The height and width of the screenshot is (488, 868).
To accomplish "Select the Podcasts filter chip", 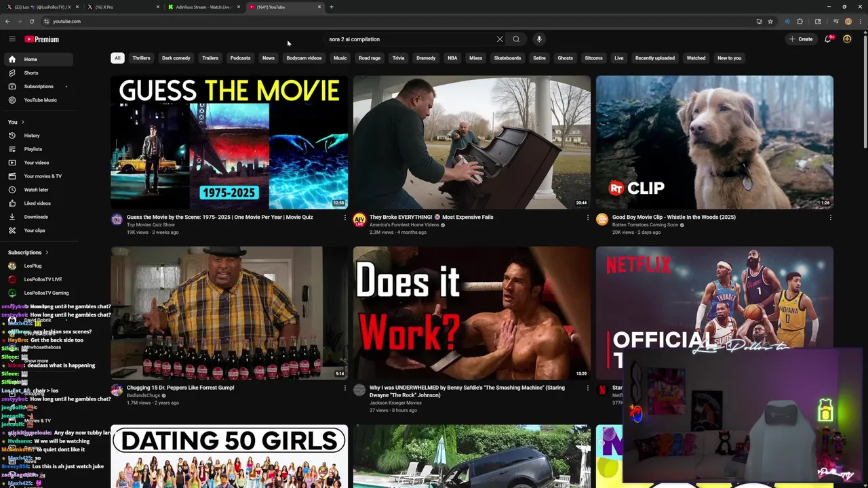I will 240,58.
